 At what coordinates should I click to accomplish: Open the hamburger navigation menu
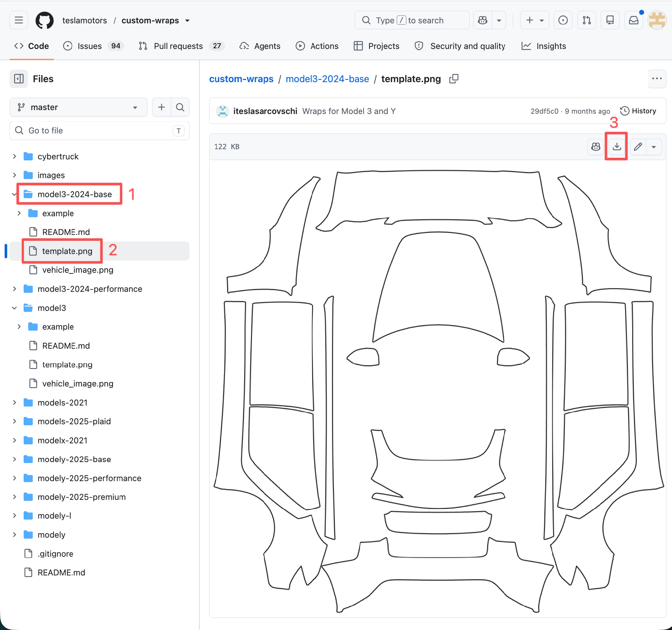click(x=19, y=20)
